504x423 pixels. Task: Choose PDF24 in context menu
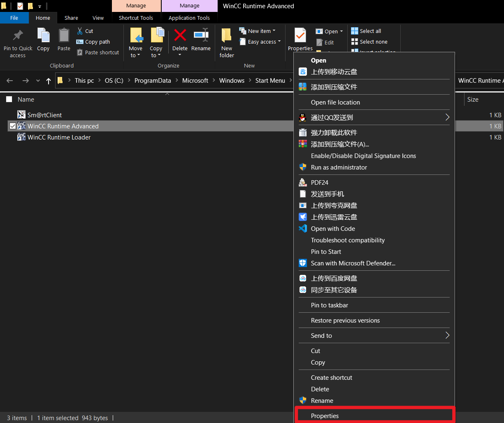tap(374, 182)
